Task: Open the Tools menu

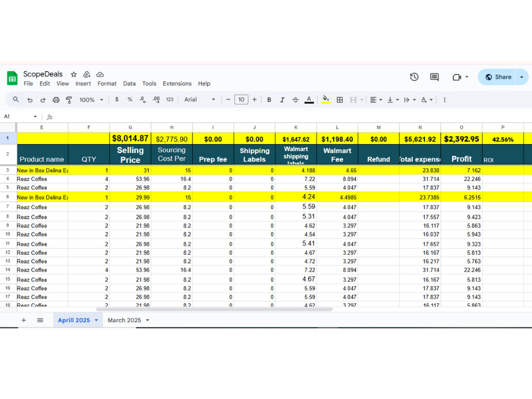Action: [149, 84]
